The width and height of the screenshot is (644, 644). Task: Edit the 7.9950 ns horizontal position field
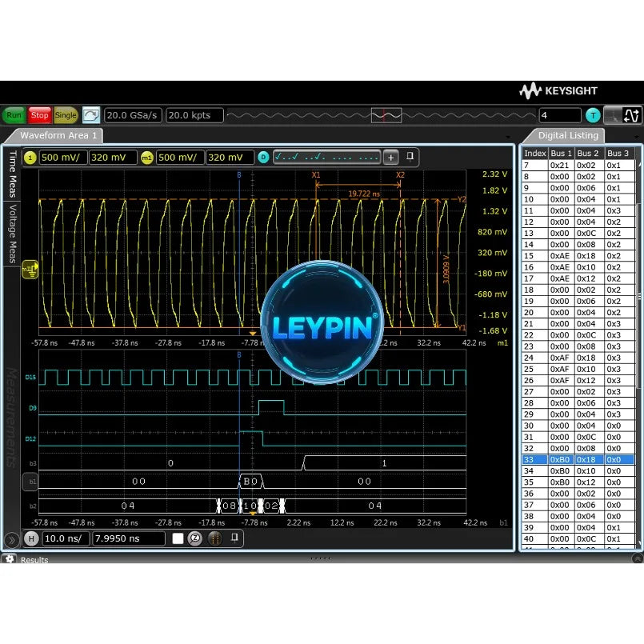(x=129, y=538)
